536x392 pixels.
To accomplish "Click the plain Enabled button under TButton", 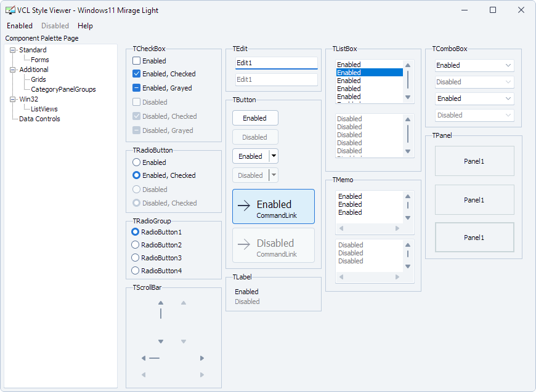I will (x=255, y=118).
